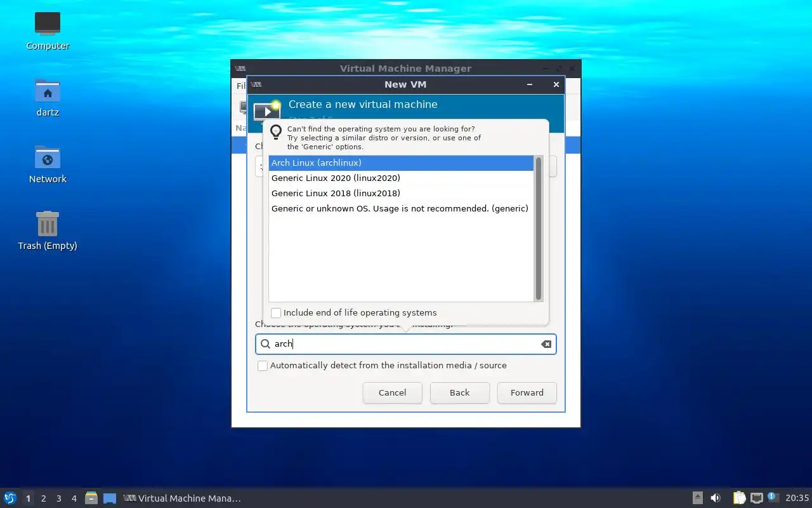This screenshot has height=508, width=812.
Task: Open the dartz home folder icon
Action: 48,97
